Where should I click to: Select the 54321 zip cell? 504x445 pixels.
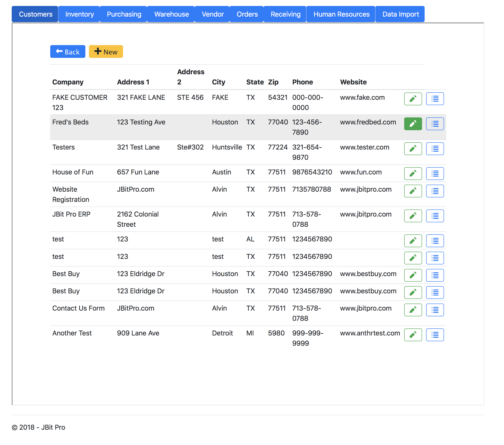[x=278, y=98]
